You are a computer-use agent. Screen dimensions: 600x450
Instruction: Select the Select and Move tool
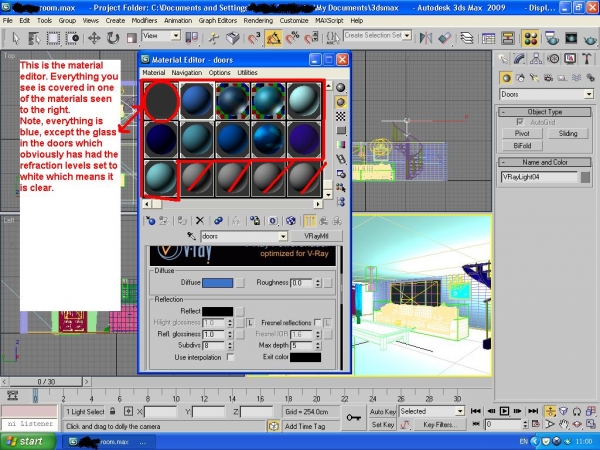tap(94, 38)
